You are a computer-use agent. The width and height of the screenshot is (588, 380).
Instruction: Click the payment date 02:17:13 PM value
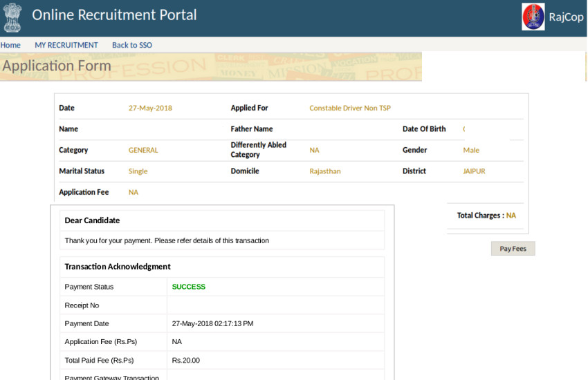point(212,323)
